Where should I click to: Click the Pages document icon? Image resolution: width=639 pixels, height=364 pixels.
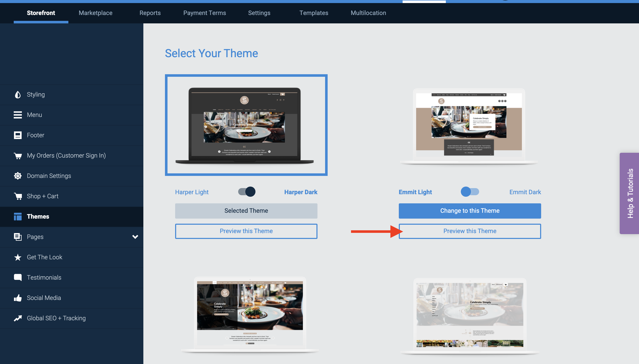(18, 237)
